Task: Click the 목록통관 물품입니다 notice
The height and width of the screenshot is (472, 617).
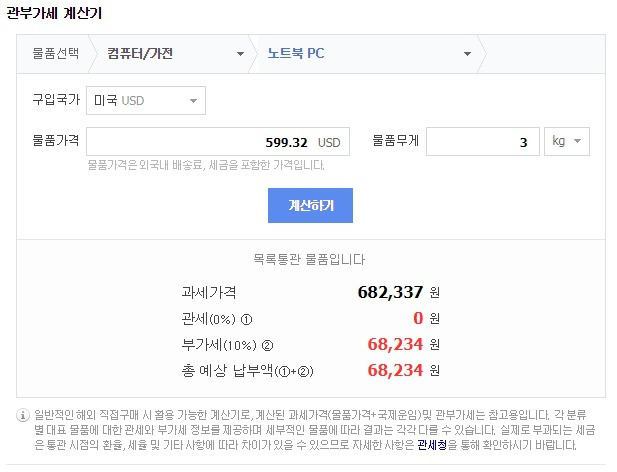Action: pyautogui.click(x=309, y=260)
